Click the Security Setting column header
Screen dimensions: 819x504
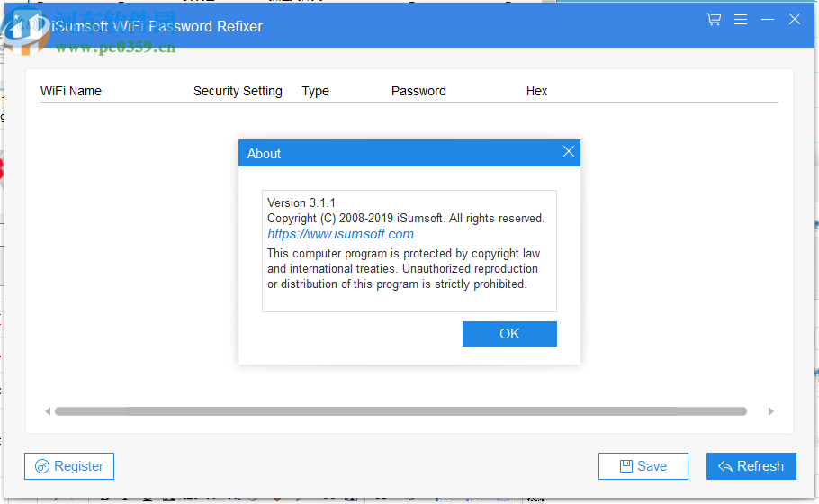point(238,91)
